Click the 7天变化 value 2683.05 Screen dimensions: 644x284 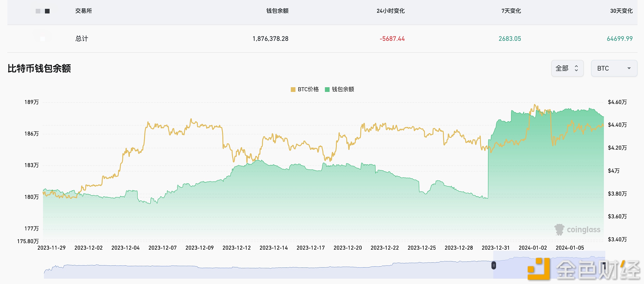pos(509,39)
